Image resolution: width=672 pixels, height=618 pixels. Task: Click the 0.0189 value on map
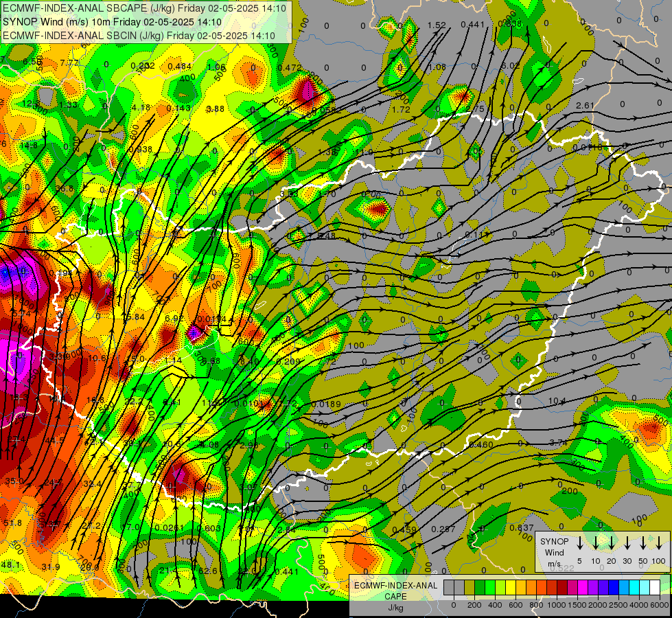coord(326,404)
